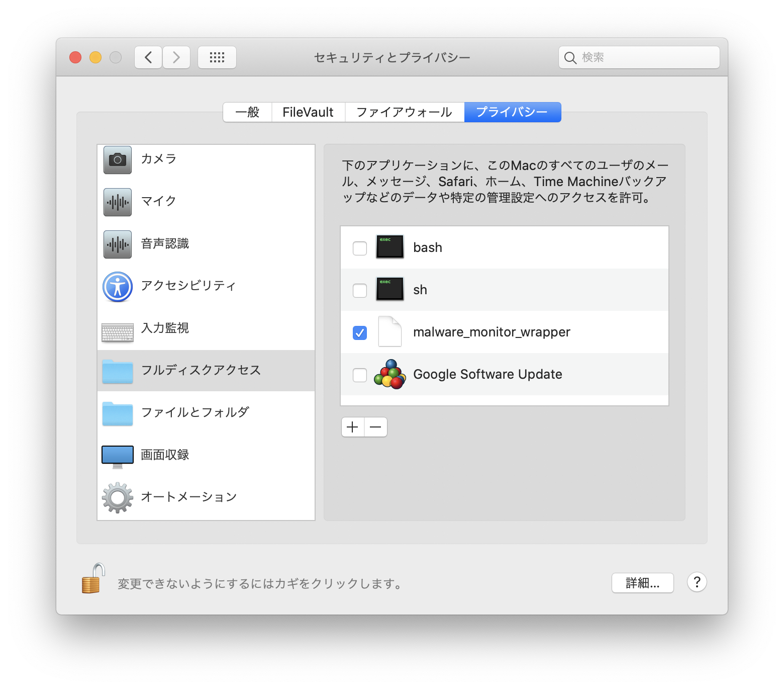Enable the sh checkbox
The image size is (784, 689).
pos(360,290)
